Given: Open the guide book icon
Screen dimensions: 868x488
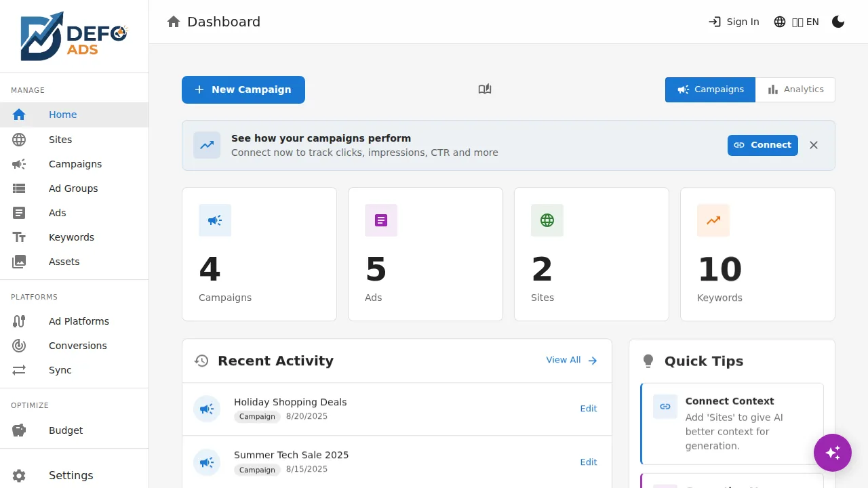Looking at the screenshot, I should click(x=485, y=89).
